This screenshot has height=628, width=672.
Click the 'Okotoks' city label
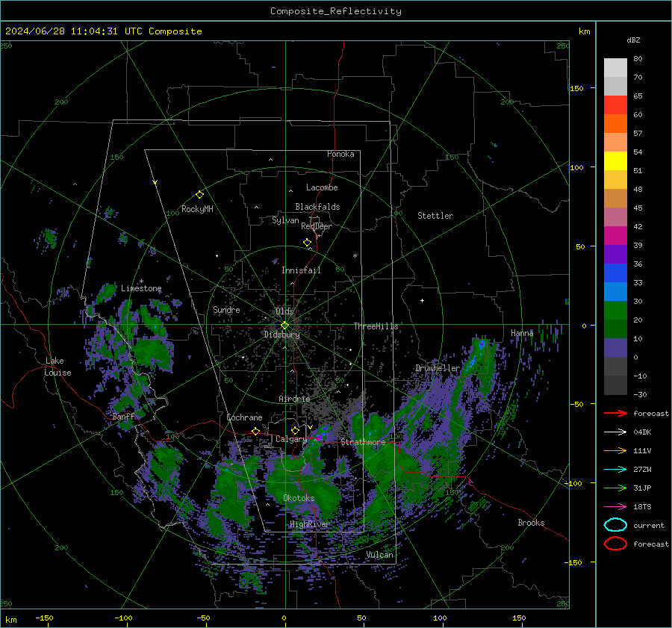click(299, 498)
